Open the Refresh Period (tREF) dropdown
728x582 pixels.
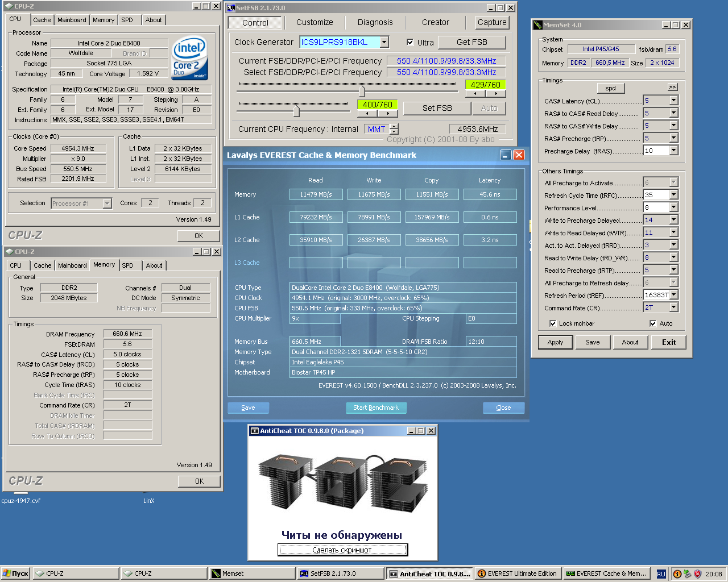click(x=673, y=295)
